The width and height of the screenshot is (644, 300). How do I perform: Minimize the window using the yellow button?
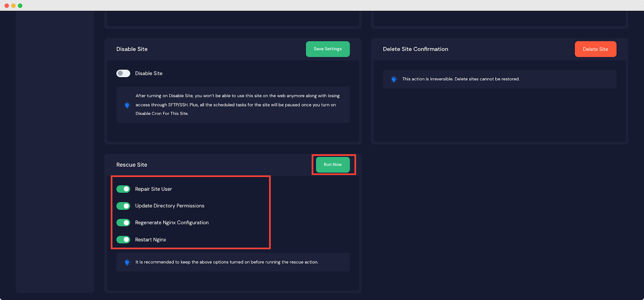pyautogui.click(x=13, y=6)
